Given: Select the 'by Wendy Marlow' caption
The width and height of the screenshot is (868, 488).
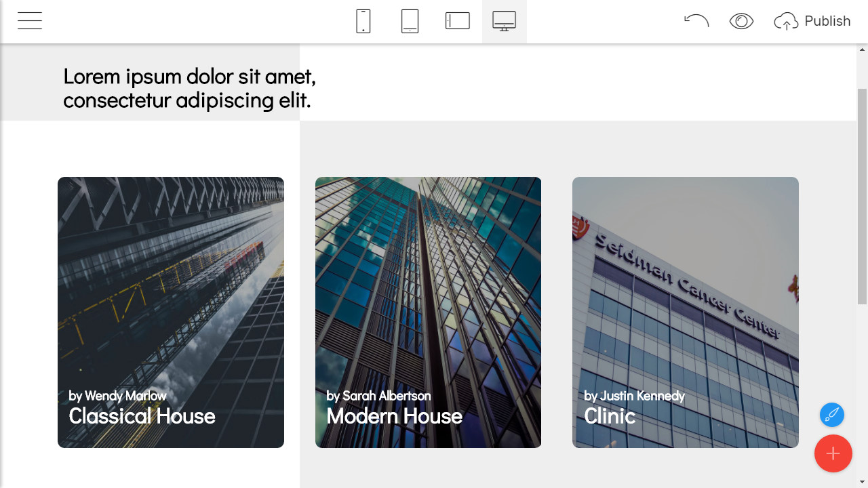Looking at the screenshot, I should [117, 395].
